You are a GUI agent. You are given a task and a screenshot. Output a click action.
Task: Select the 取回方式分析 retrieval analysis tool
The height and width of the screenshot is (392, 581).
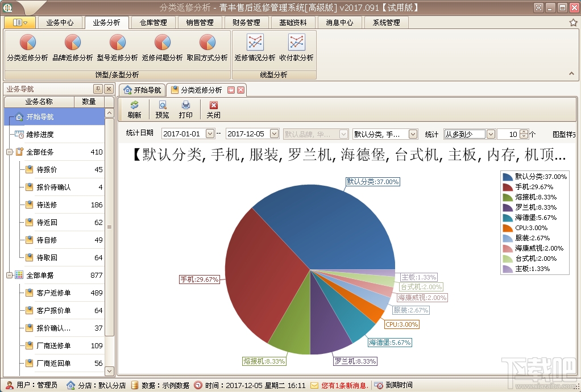coord(206,48)
